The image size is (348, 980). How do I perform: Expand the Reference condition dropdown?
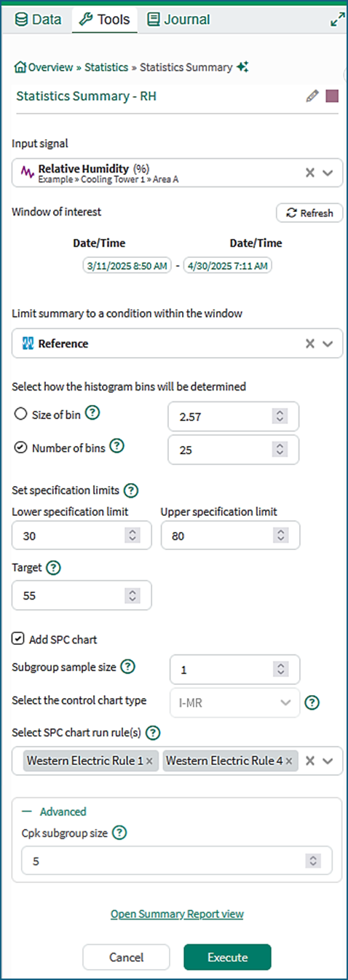[328, 343]
